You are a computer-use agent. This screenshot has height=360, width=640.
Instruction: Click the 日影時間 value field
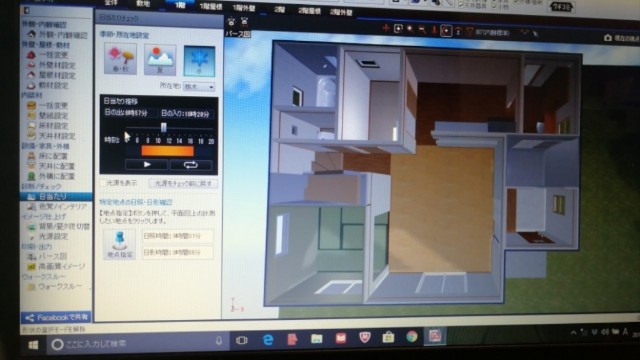[x=178, y=252]
